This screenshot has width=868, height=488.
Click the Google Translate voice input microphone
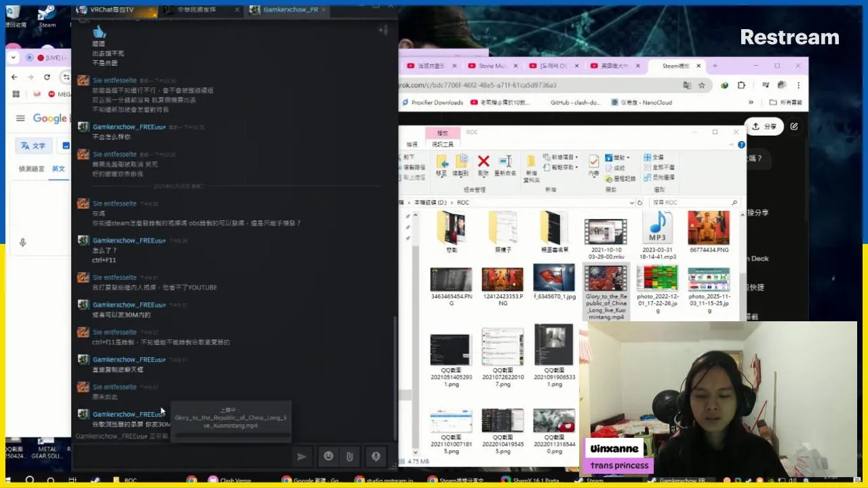(x=22, y=243)
